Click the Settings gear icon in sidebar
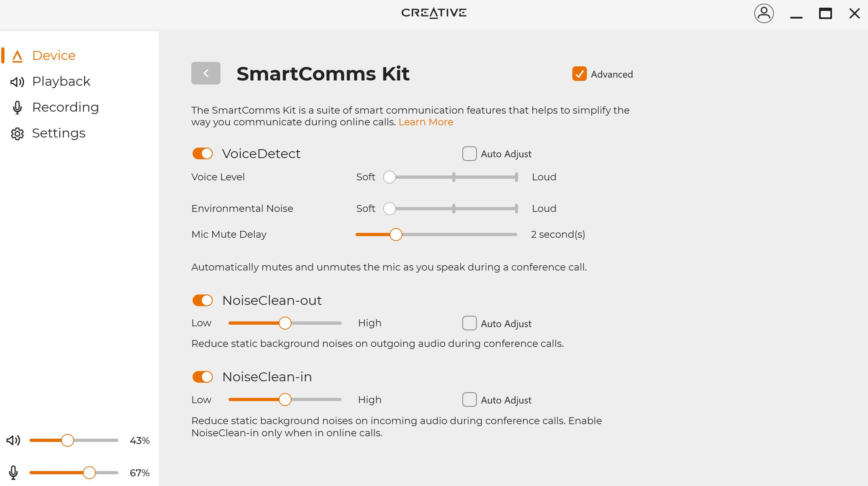868x486 pixels. 17,133
